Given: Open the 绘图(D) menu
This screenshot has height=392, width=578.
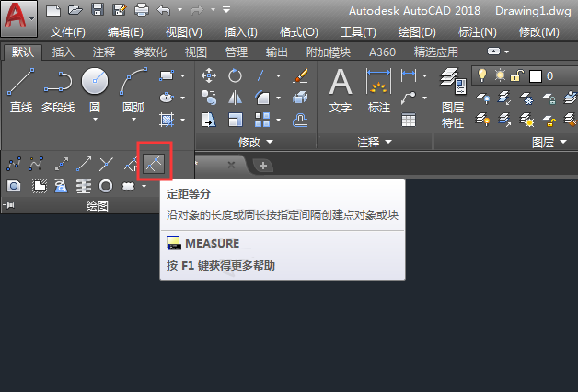Looking at the screenshot, I should pos(417,32).
